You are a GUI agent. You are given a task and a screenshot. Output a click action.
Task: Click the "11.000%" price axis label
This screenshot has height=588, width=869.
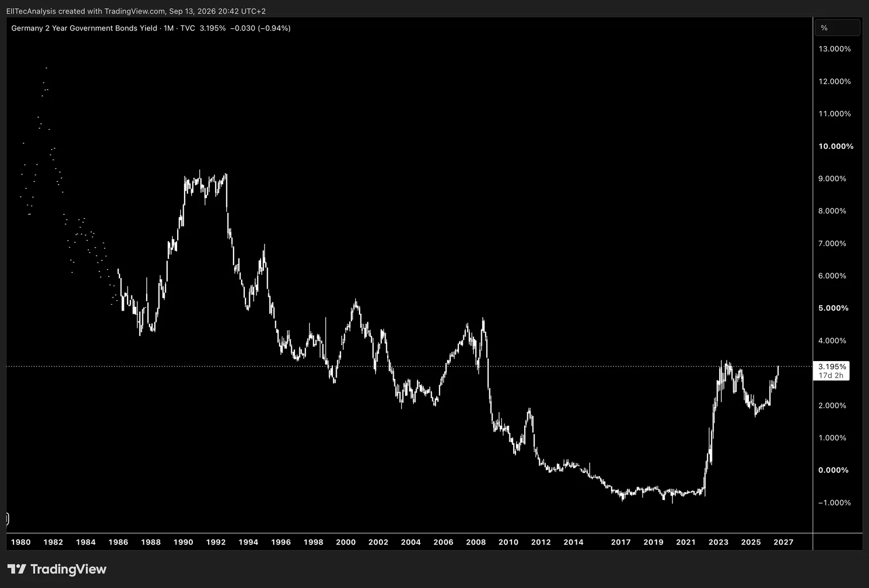[835, 114]
